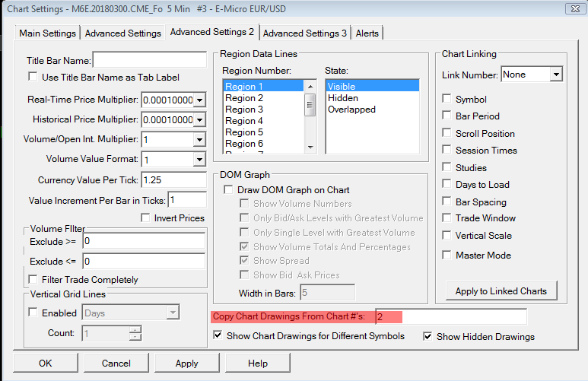Screen dimensions: 588x381
Task: Check the Days to Load linking option
Action: (447, 184)
